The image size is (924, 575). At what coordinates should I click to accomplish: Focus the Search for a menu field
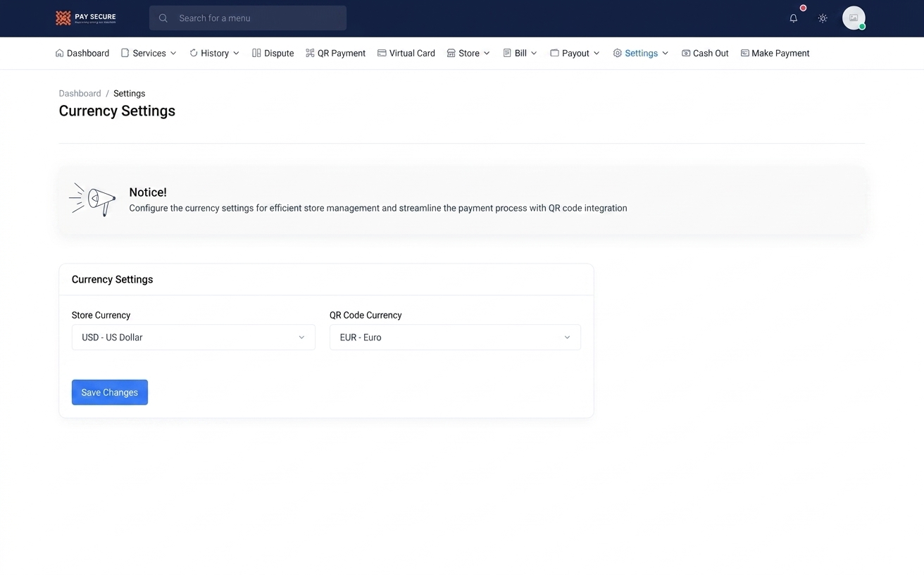[248, 18]
